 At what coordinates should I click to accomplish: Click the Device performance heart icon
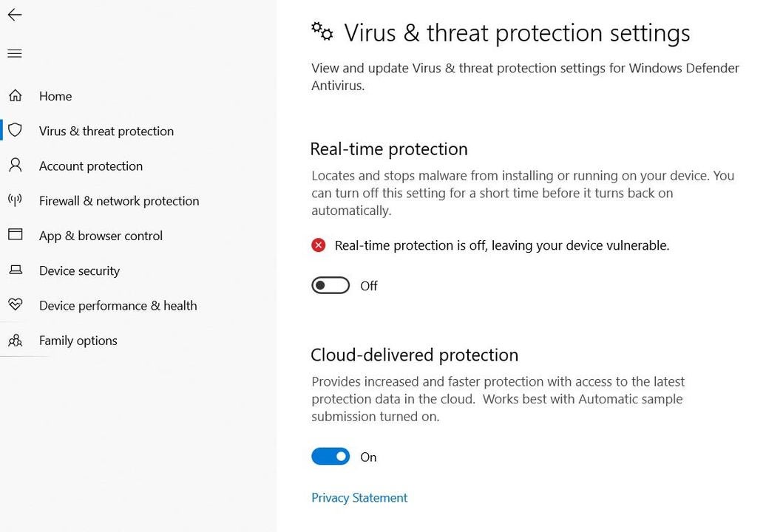pos(16,305)
